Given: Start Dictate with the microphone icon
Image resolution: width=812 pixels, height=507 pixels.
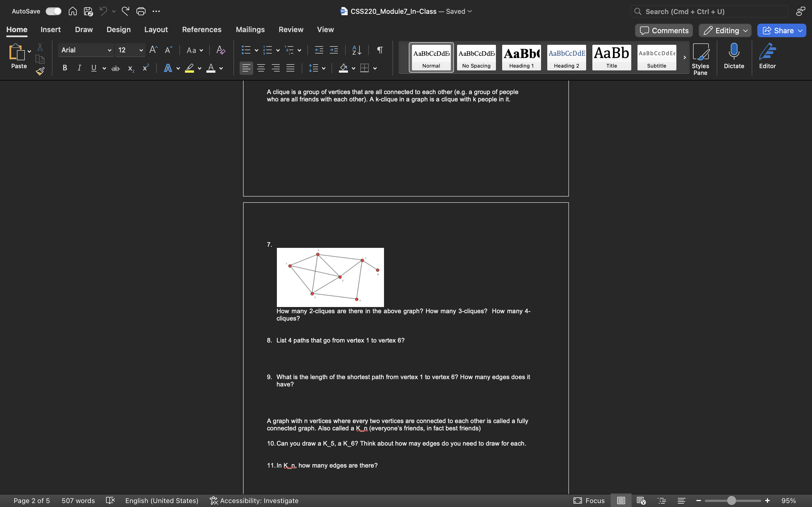Looking at the screenshot, I should point(734,56).
